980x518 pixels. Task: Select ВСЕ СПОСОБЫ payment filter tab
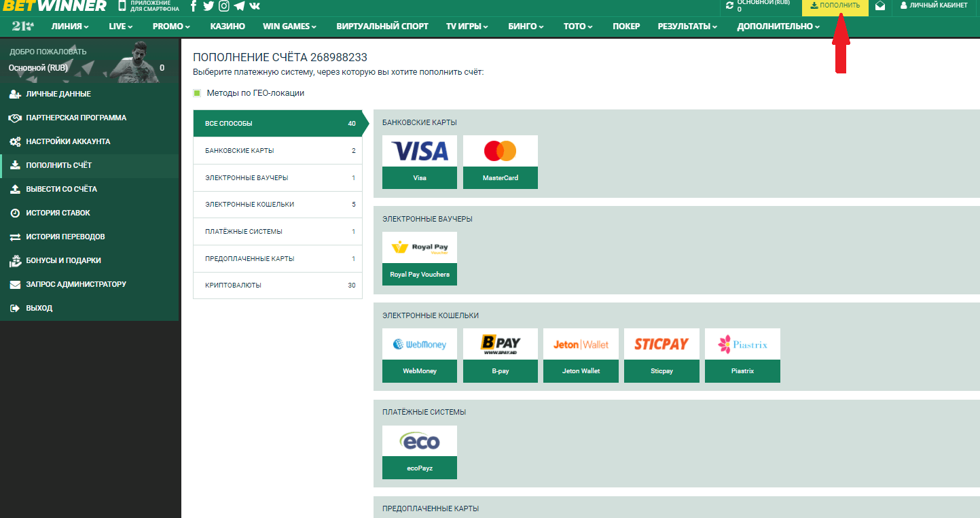point(277,124)
